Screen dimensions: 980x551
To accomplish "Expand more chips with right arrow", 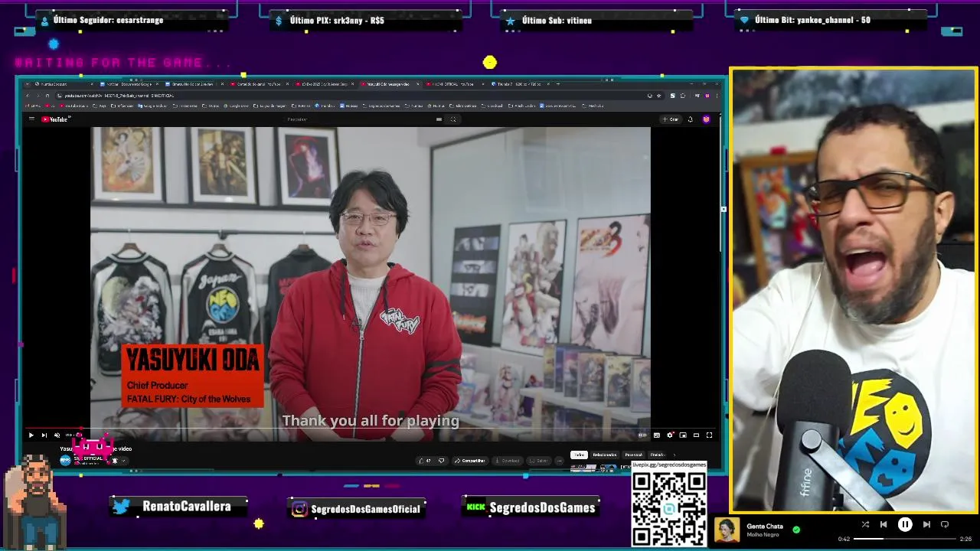I will click(x=675, y=455).
